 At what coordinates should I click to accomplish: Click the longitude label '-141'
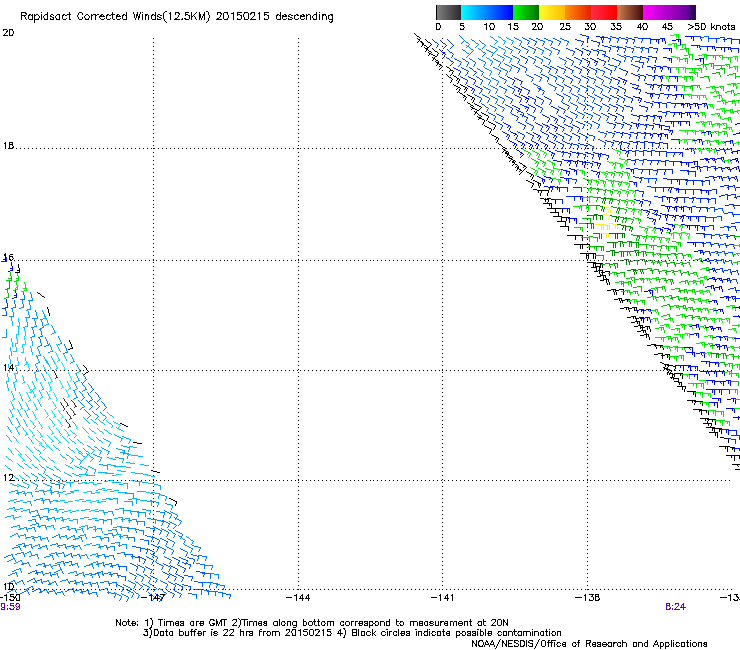(443, 598)
